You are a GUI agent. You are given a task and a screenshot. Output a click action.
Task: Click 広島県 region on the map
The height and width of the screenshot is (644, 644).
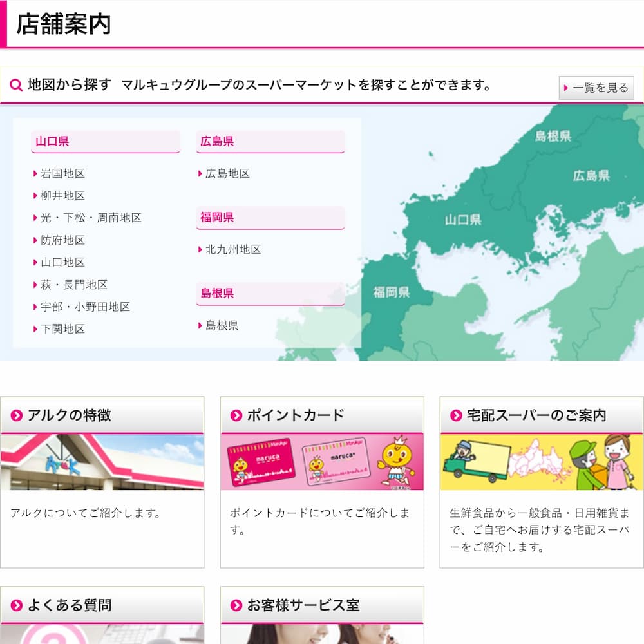tap(591, 176)
